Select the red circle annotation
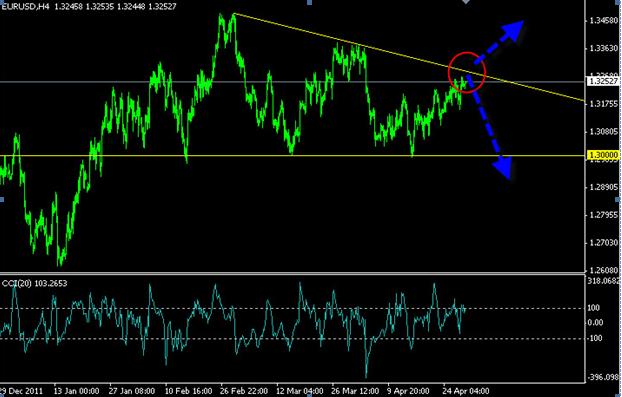 467,73
